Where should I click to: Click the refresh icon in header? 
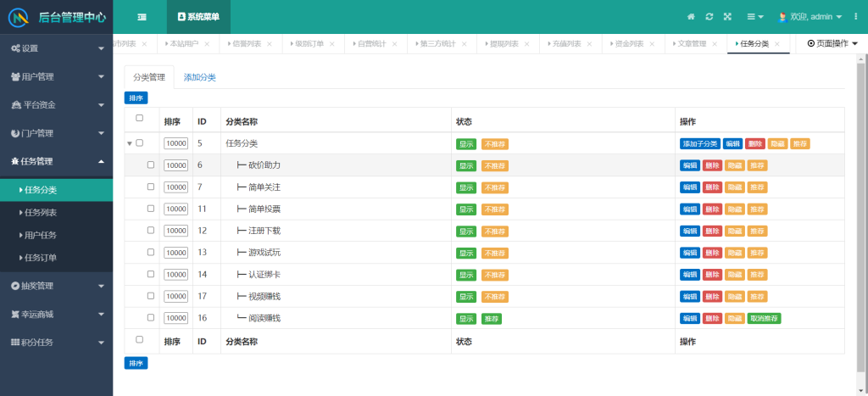click(709, 17)
